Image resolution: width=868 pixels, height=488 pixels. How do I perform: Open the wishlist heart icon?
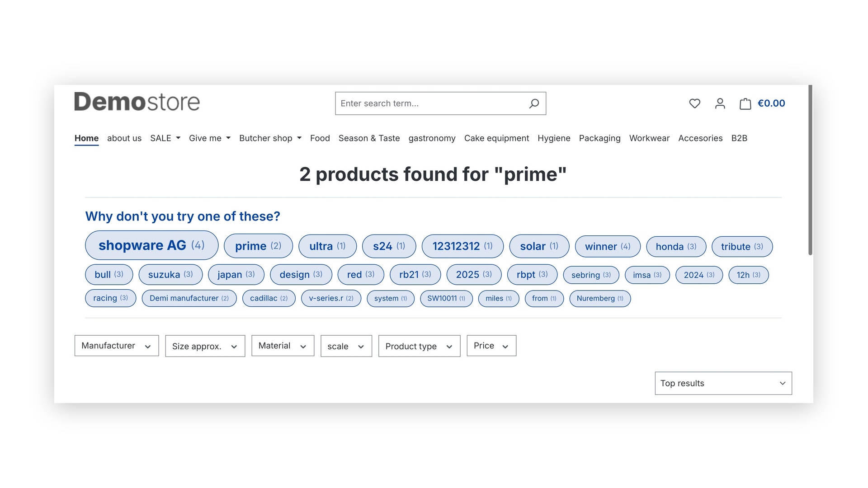click(x=695, y=103)
